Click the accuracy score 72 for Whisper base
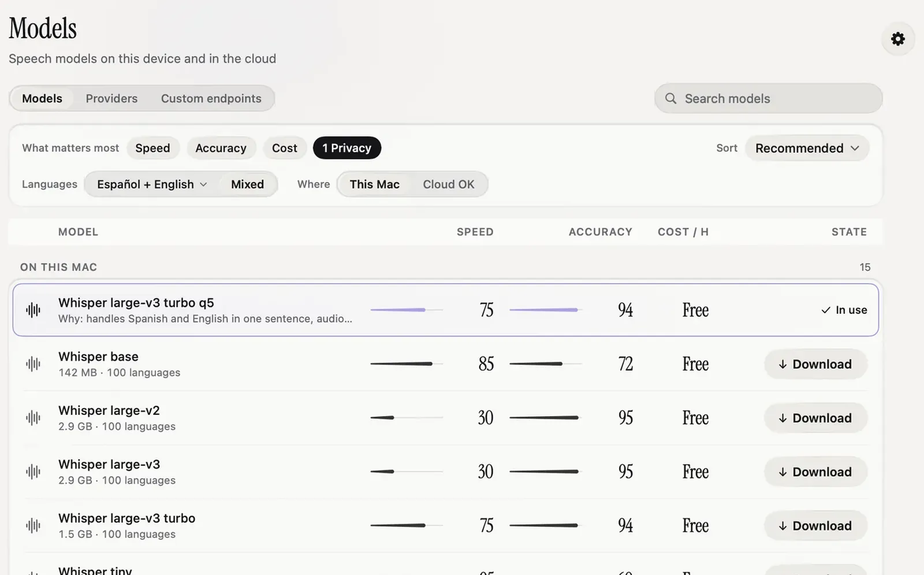Screen dimensions: 924x575 [x=625, y=364]
